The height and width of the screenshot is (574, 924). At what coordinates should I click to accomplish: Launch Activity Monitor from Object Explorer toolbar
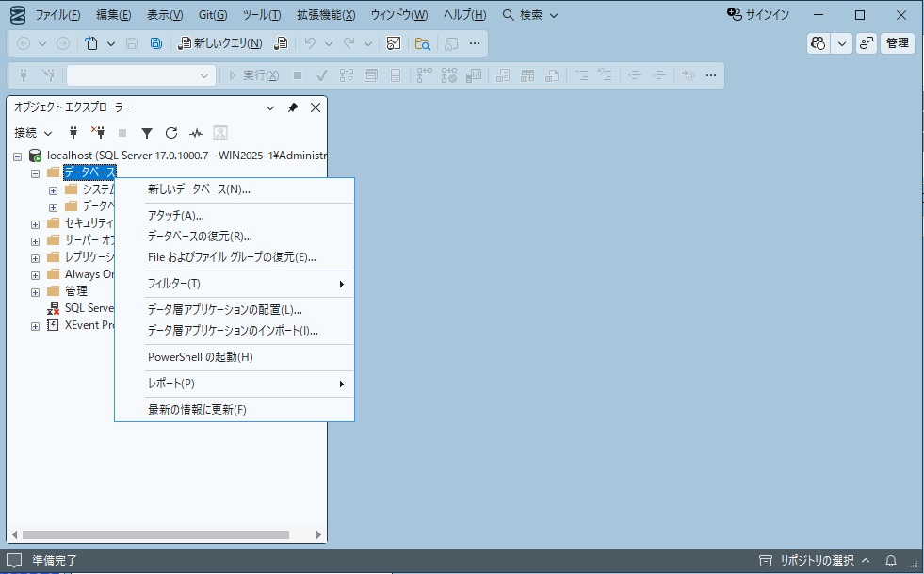tap(194, 133)
